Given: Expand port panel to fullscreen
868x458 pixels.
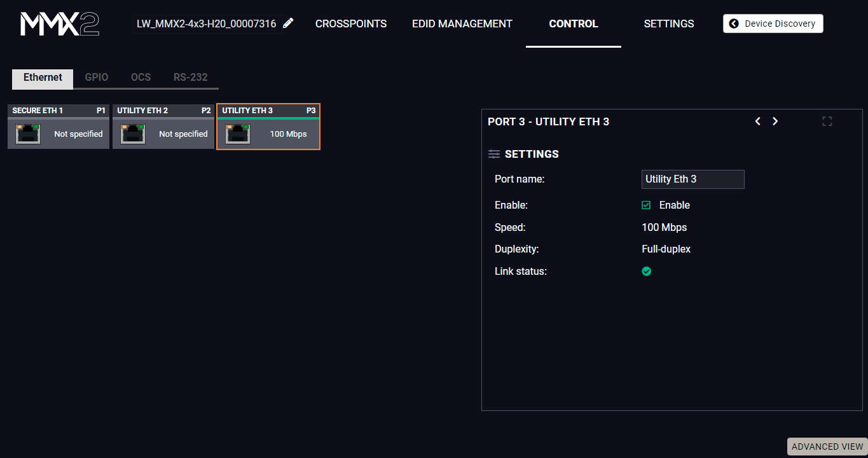Looking at the screenshot, I should click(827, 121).
